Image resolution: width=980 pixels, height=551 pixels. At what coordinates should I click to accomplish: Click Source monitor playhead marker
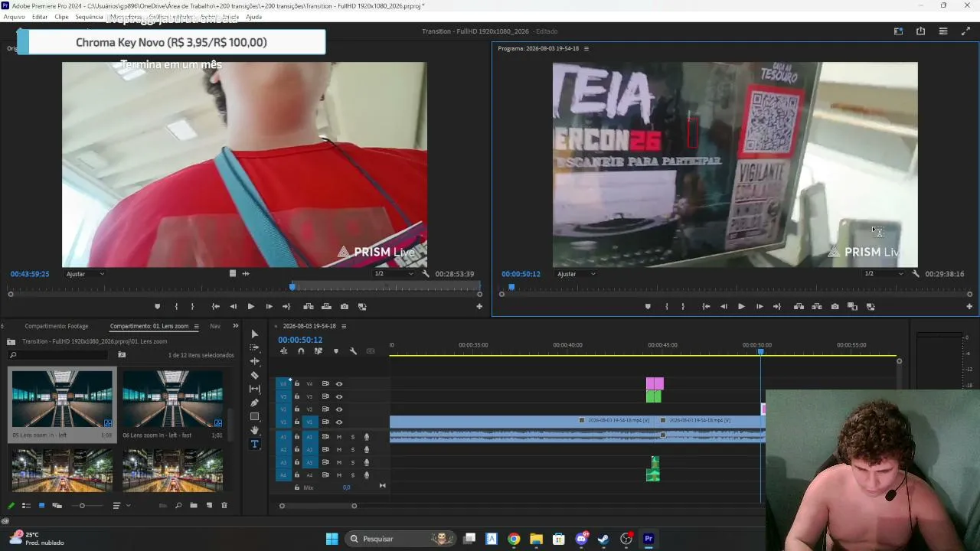[292, 286]
